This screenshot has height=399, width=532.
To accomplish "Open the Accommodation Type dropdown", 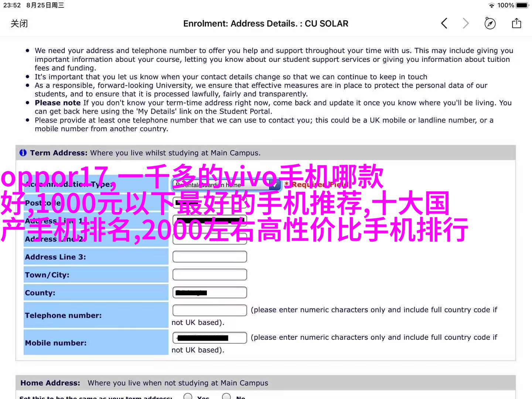I will point(226,184).
